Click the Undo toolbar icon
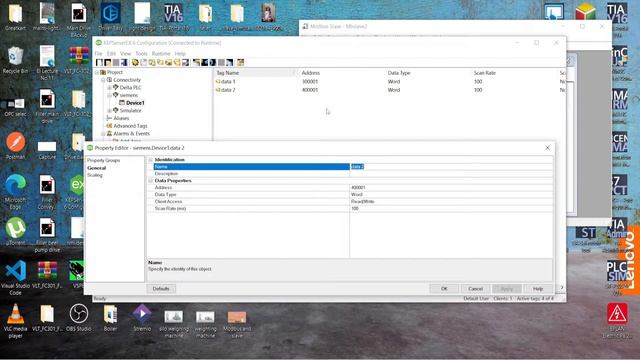This screenshot has width=640, height=360. point(196,62)
